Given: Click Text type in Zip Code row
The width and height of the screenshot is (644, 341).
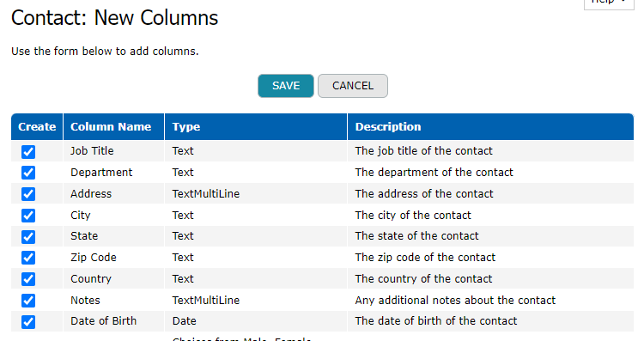Looking at the screenshot, I should coord(183,257).
